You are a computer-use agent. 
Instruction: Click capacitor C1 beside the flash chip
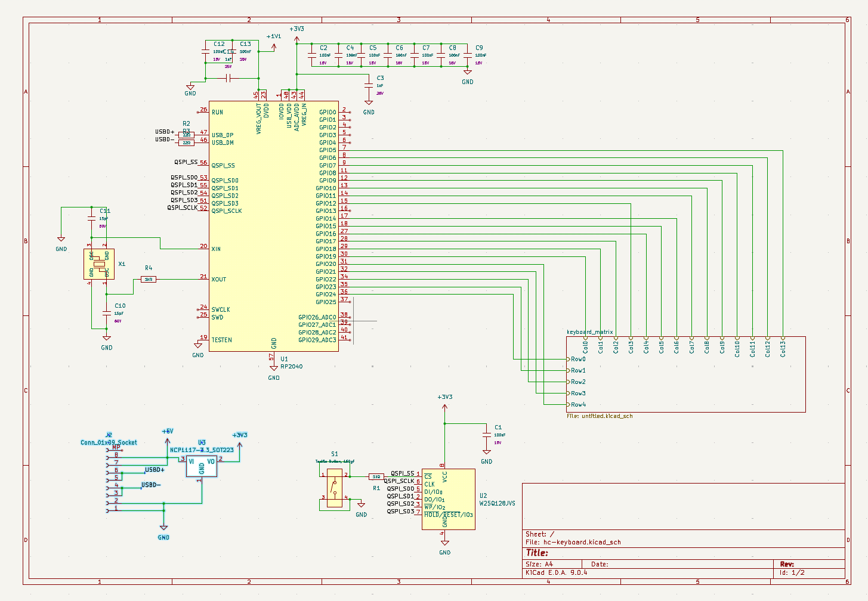[x=487, y=435]
